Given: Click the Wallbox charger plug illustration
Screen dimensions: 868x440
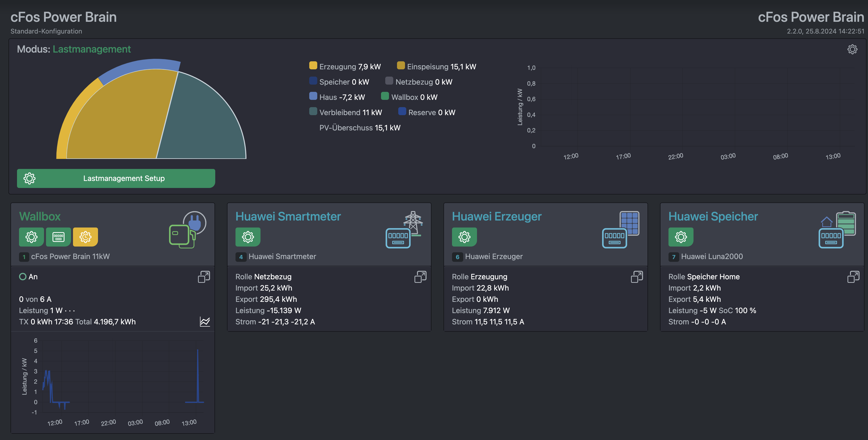Looking at the screenshot, I should [x=187, y=230].
